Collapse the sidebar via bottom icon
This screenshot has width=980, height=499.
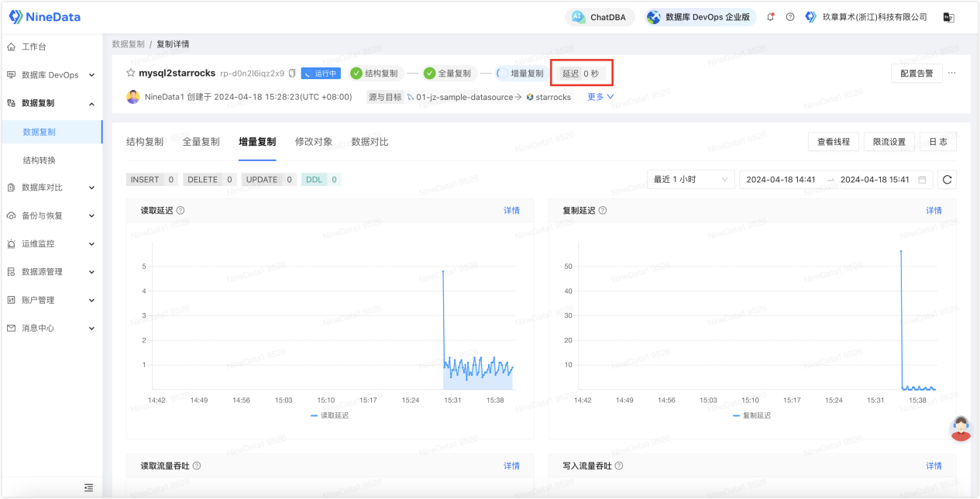tap(88, 487)
